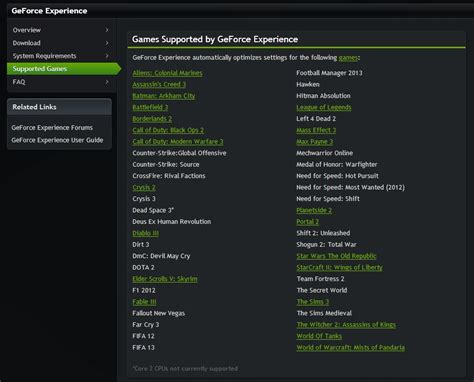Select the F1 2012 entry
This screenshot has width=474, height=382.
tap(144, 290)
